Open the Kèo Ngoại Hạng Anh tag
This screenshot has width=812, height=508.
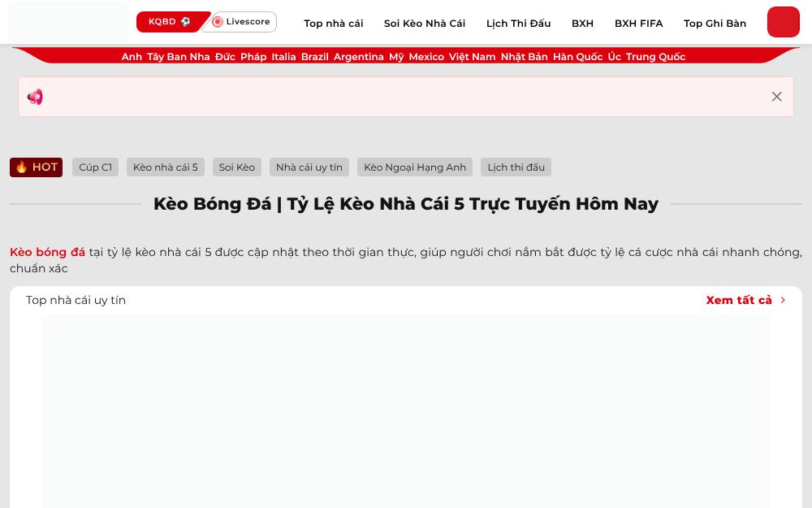(x=415, y=167)
